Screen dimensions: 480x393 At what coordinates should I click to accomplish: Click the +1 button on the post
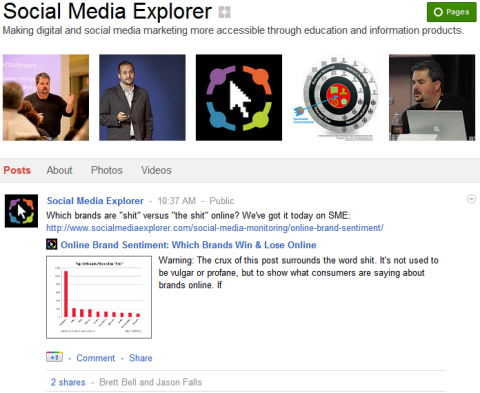click(54, 357)
